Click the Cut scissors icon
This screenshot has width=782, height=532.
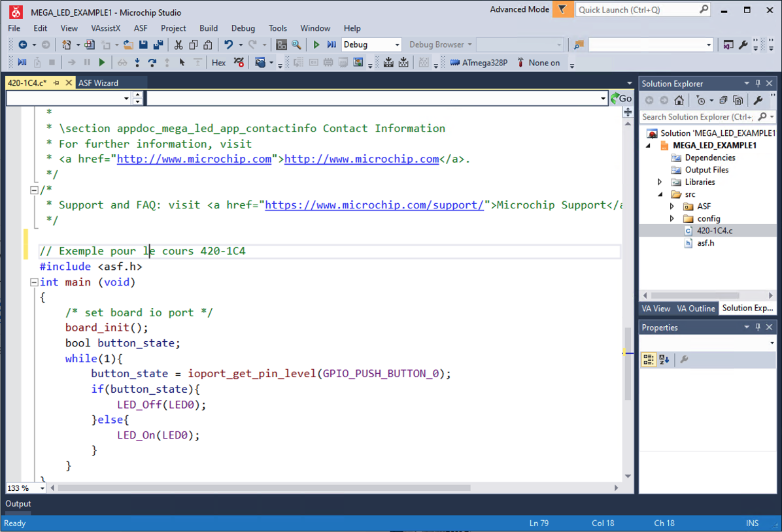[178, 45]
